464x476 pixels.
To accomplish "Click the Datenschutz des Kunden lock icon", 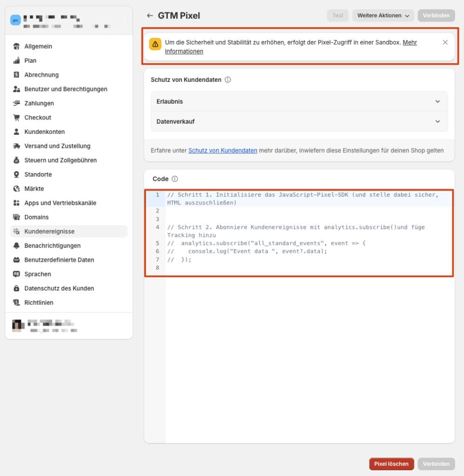I will pyautogui.click(x=16, y=288).
